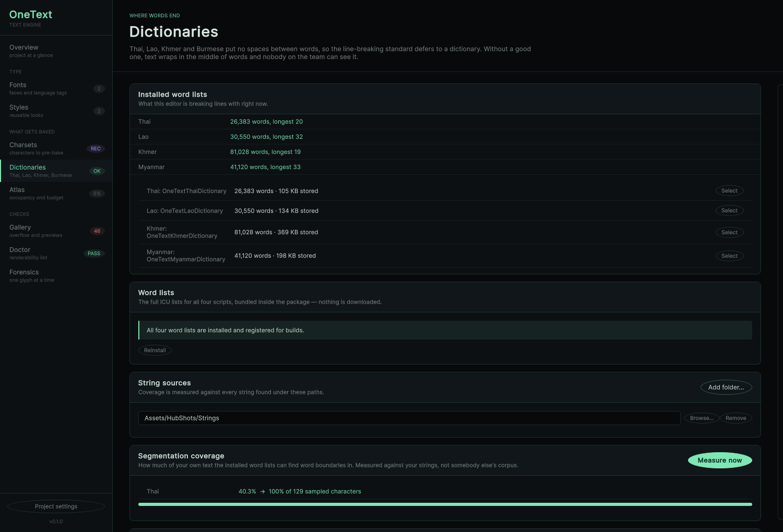783x532 pixels.
Task: Open Doctor renderability lint
Action: [x=56, y=253]
